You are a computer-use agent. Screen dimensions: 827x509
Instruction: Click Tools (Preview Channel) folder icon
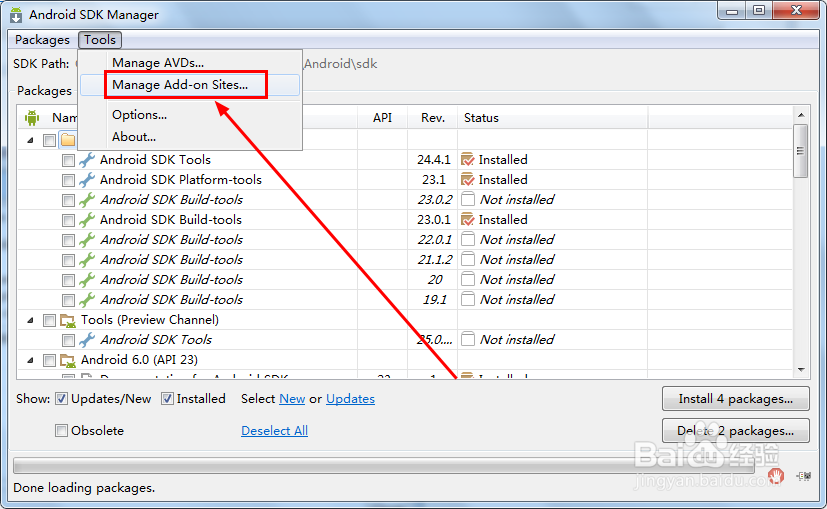[68, 321]
